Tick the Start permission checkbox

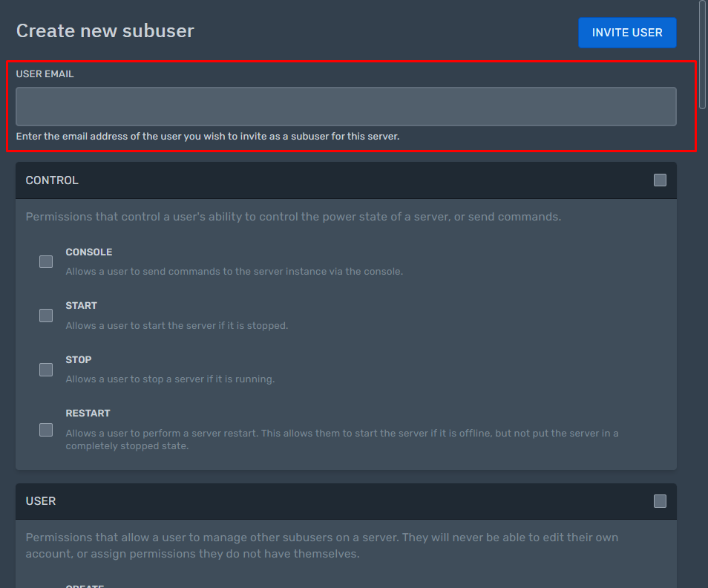point(46,316)
